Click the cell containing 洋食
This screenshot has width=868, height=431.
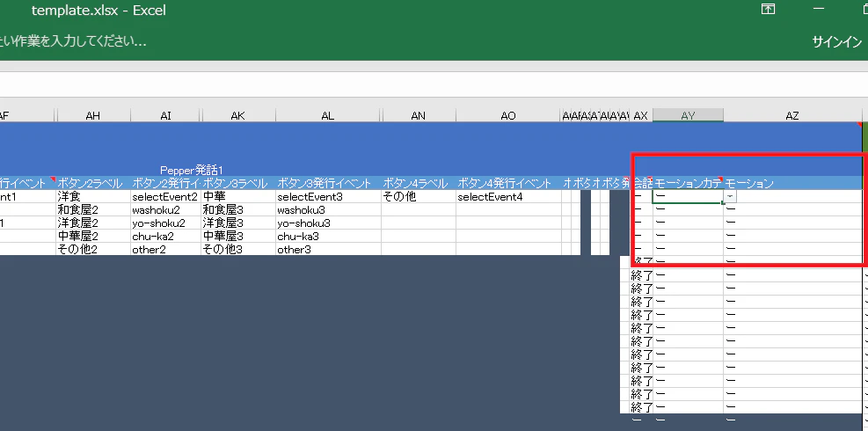93,197
